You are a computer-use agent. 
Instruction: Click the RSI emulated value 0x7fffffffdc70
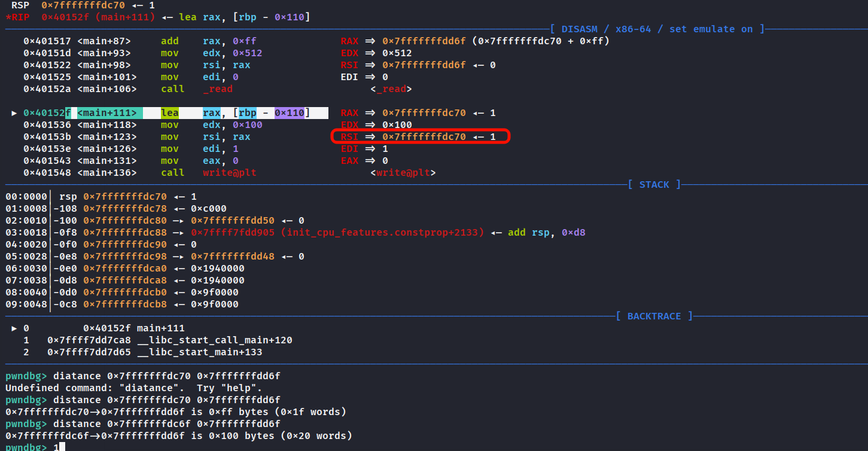point(424,136)
